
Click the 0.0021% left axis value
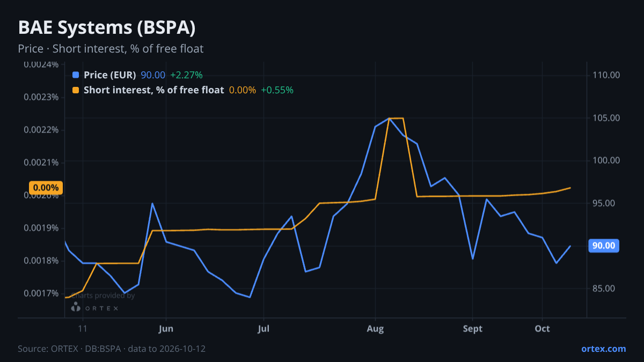[41, 163]
